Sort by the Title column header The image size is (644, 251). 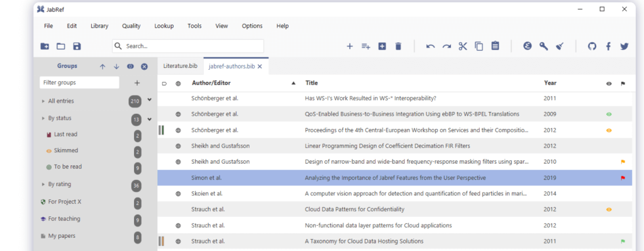click(312, 83)
